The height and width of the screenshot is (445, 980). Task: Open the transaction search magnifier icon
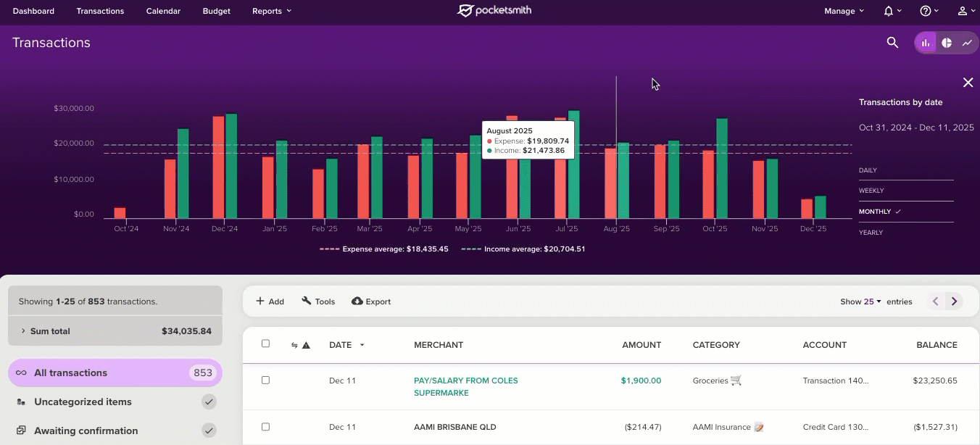pyautogui.click(x=892, y=43)
